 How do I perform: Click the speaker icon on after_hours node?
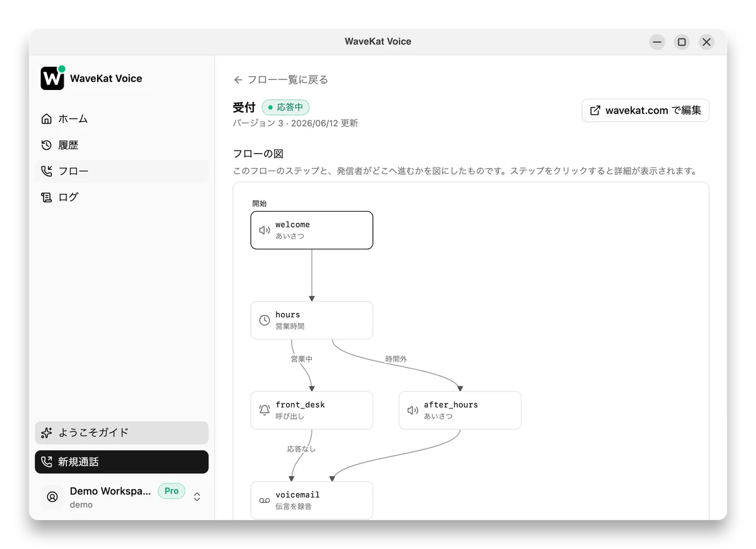coord(413,410)
